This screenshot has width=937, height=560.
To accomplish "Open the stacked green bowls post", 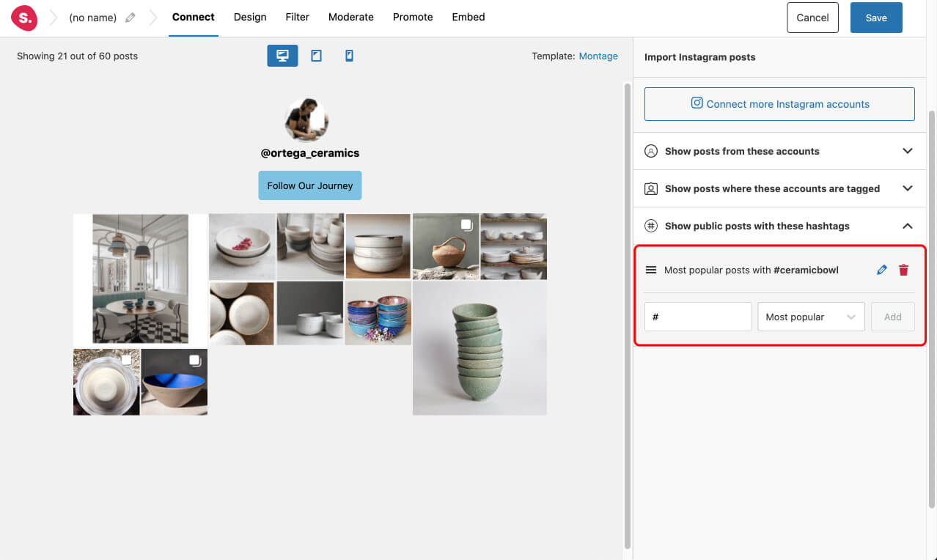I will point(479,348).
